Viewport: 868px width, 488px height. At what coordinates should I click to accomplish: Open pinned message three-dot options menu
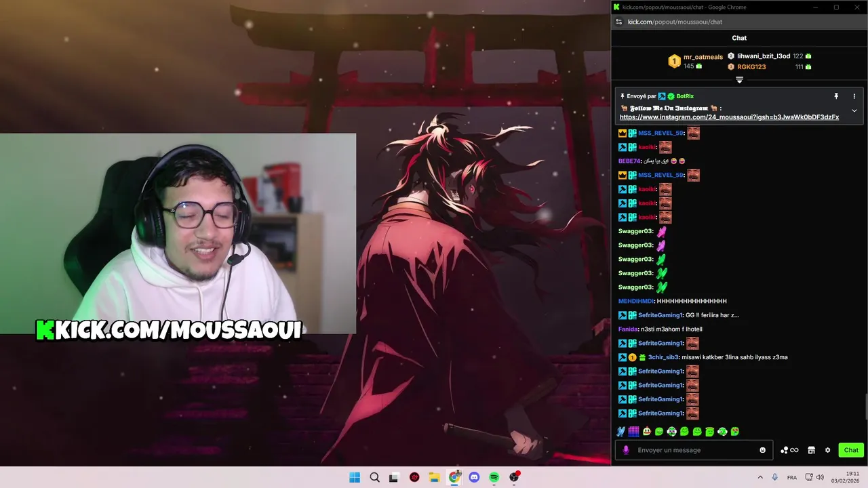pos(854,96)
